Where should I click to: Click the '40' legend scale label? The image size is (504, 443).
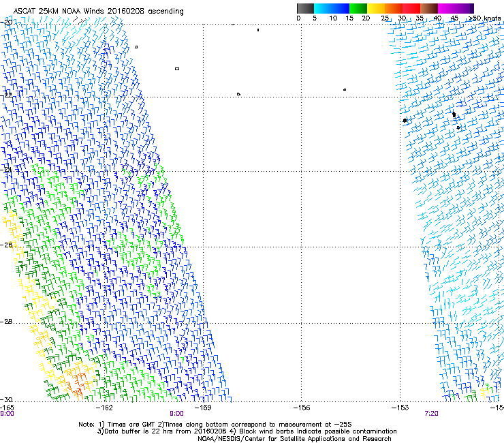(x=437, y=18)
